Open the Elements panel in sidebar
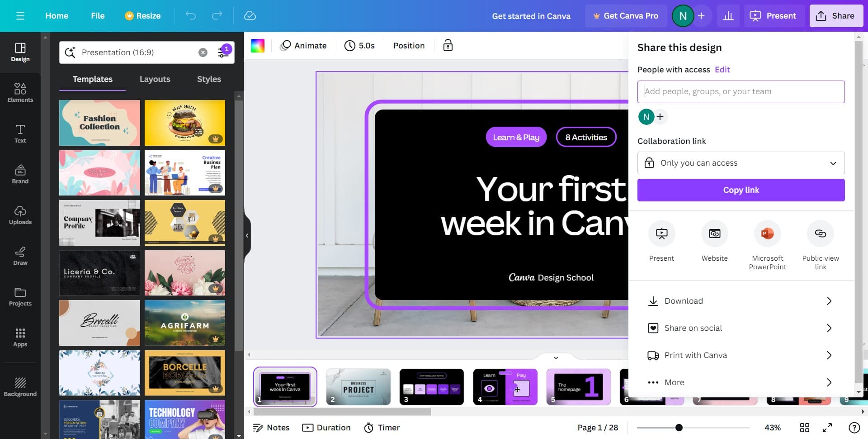 point(20,93)
